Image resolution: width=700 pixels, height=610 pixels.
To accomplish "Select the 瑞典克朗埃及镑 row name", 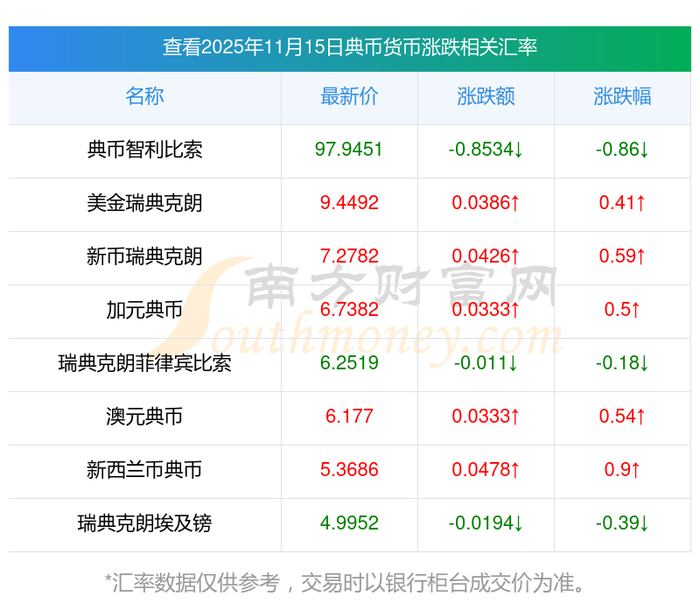I will point(144,523).
